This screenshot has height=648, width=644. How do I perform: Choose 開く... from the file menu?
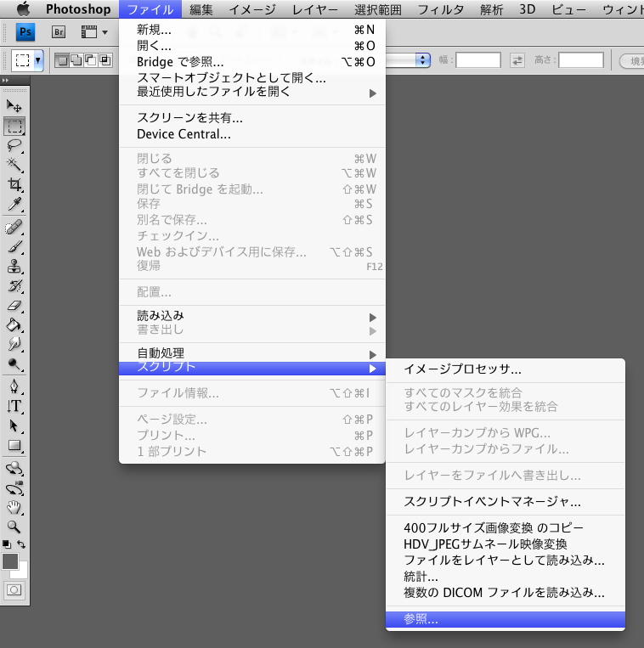[252, 46]
